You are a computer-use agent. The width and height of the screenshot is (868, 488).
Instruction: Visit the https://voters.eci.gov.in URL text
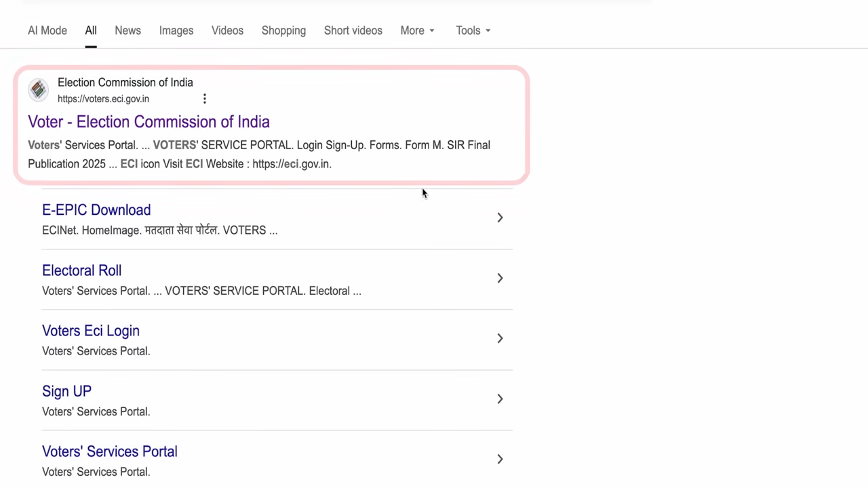(x=103, y=99)
